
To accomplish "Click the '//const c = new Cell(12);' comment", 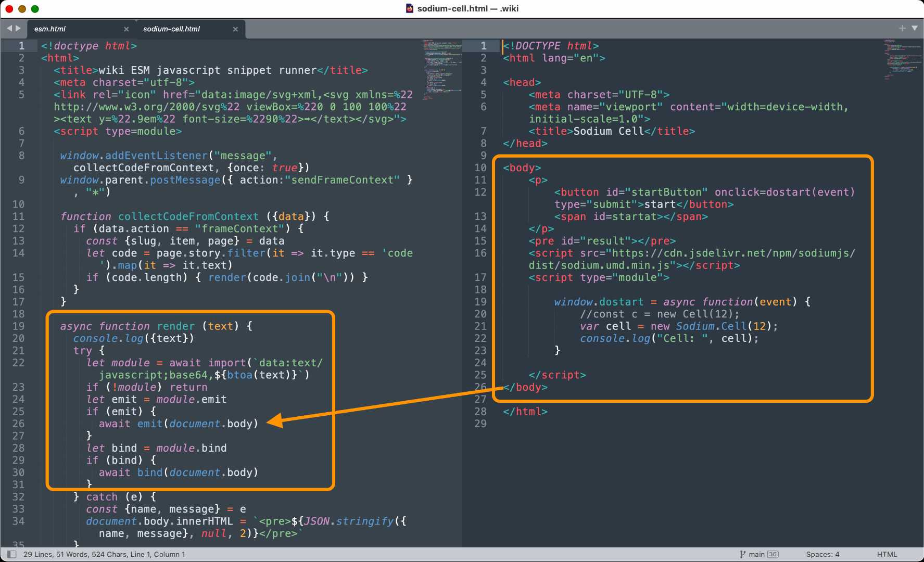I will [x=660, y=314].
